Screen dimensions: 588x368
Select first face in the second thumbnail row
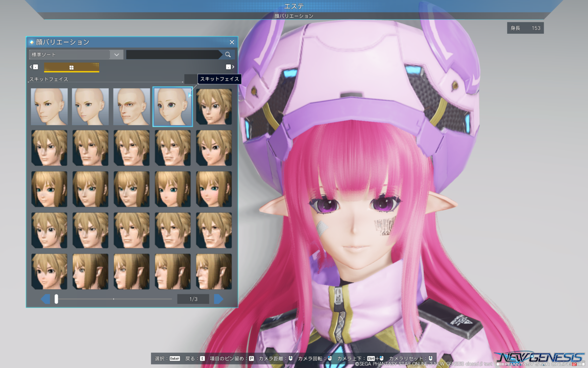(49, 148)
